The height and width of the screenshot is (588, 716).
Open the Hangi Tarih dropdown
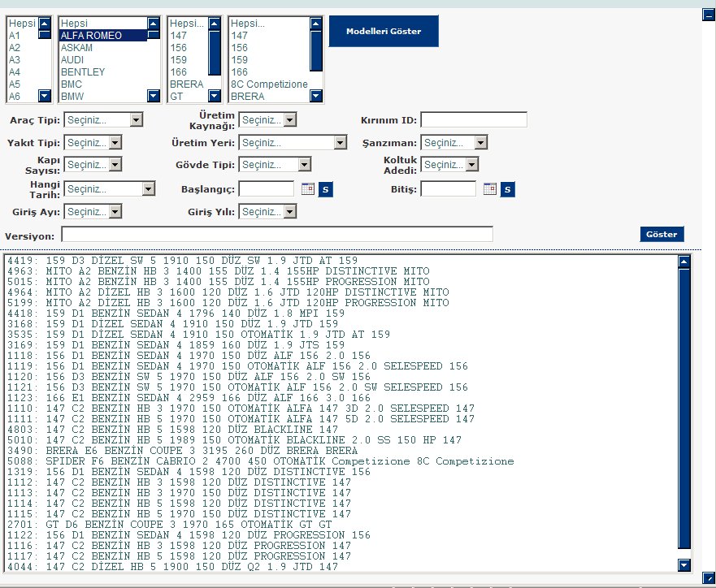coord(110,189)
